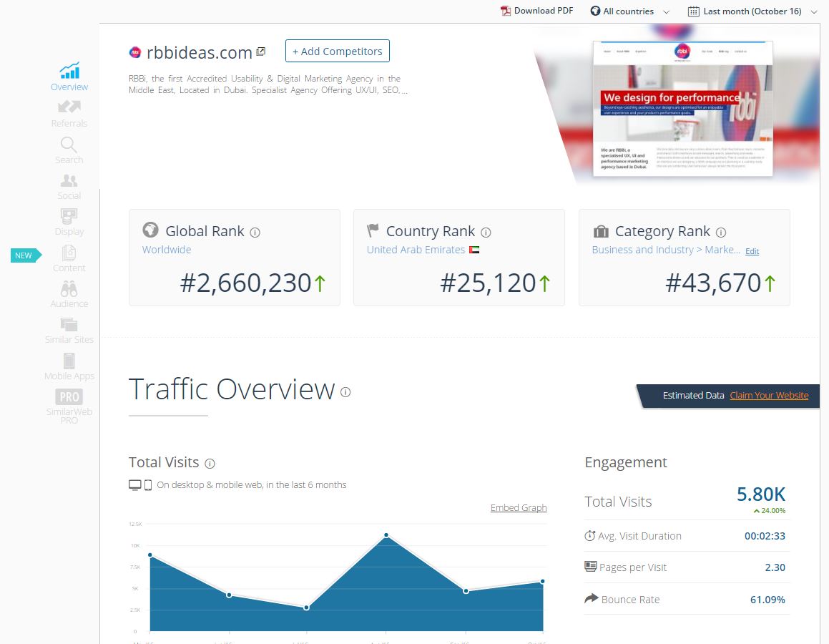Show Total Visits chart info icon
829x644 pixels.
[210, 464]
